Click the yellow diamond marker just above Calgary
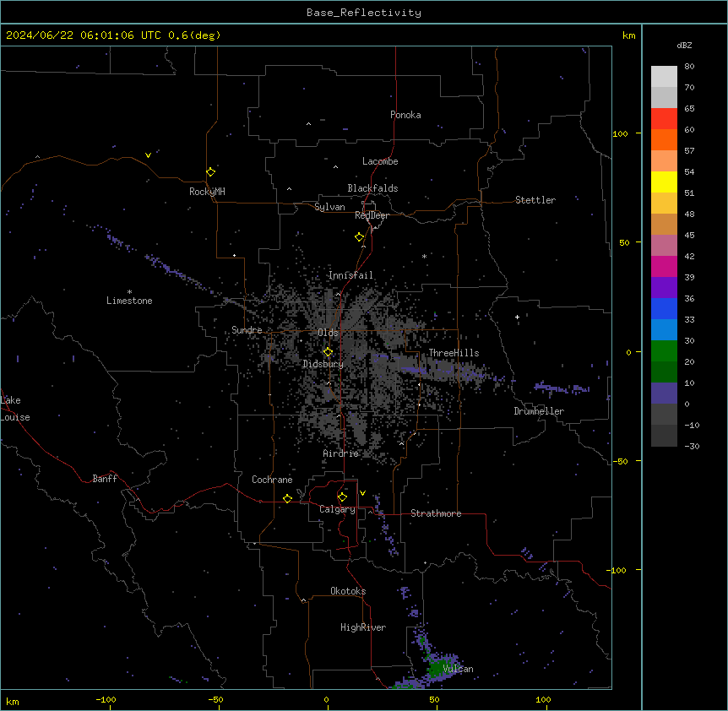 point(342,497)
